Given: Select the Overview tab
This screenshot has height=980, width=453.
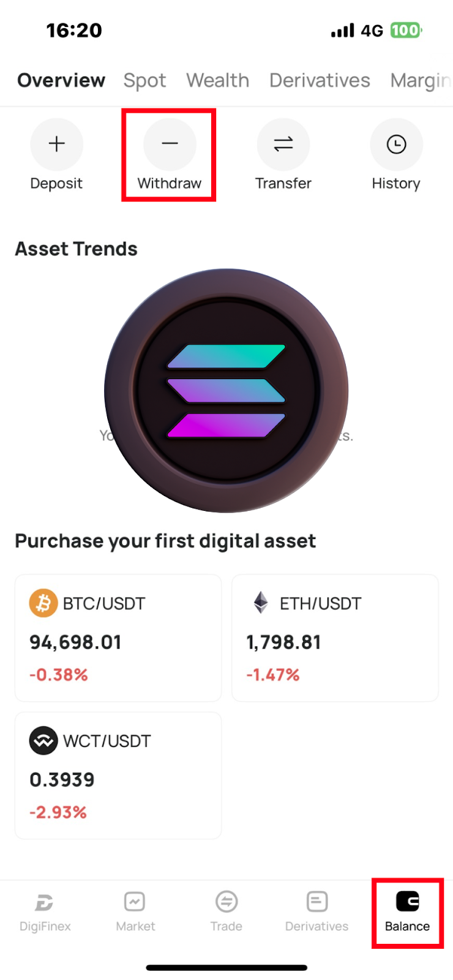Looking at the screenshot, I should click(x=61, y=80).
